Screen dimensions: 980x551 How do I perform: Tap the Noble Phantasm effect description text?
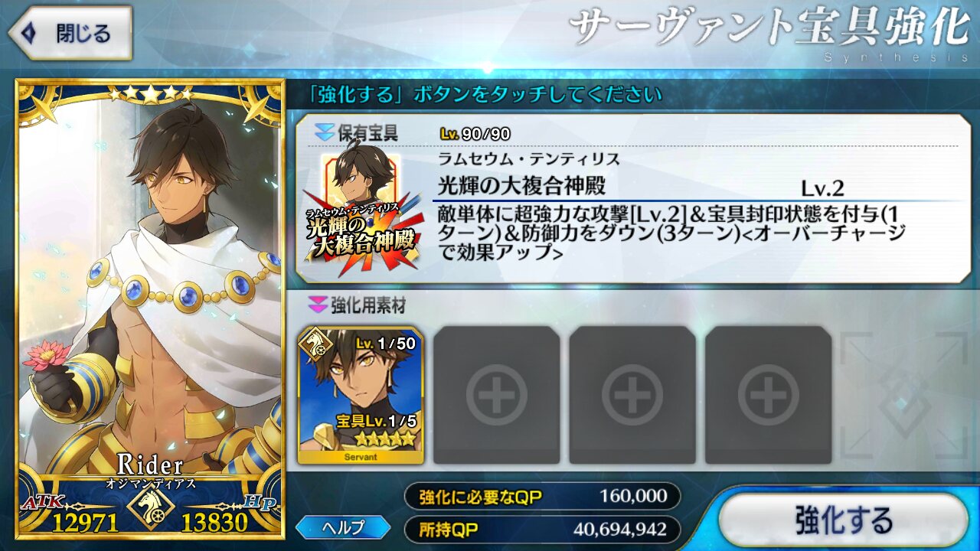[672, 233]
